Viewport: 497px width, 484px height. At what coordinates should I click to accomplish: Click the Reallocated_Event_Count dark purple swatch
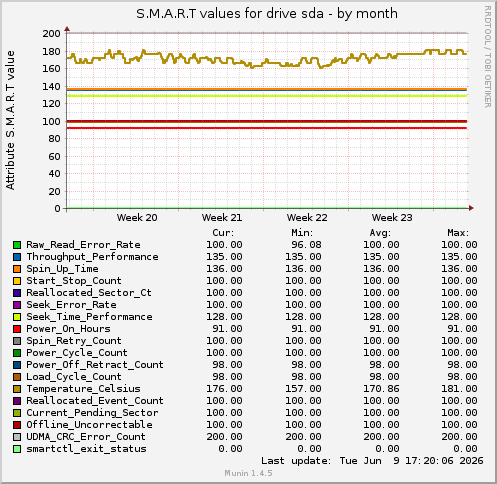click(x=17, y=401)
